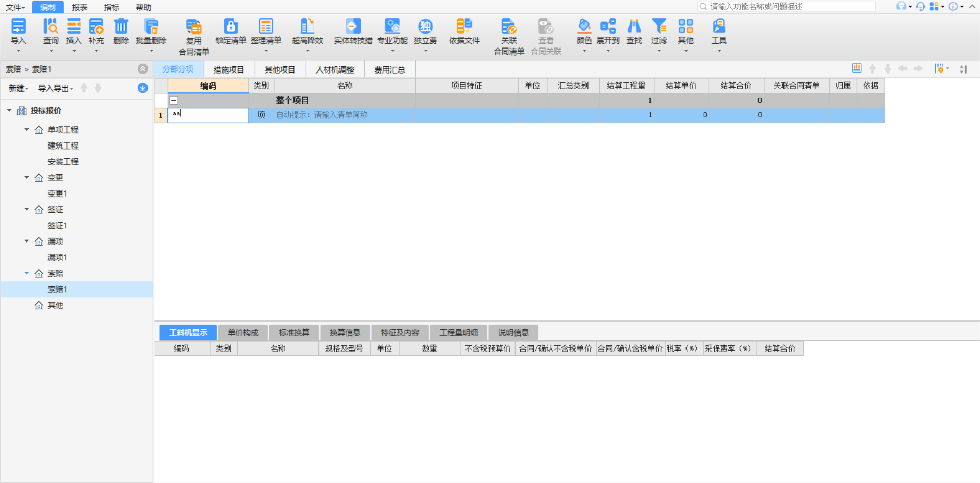
Task: Open the 工程量明细 bottom tab
Action: 459,333
